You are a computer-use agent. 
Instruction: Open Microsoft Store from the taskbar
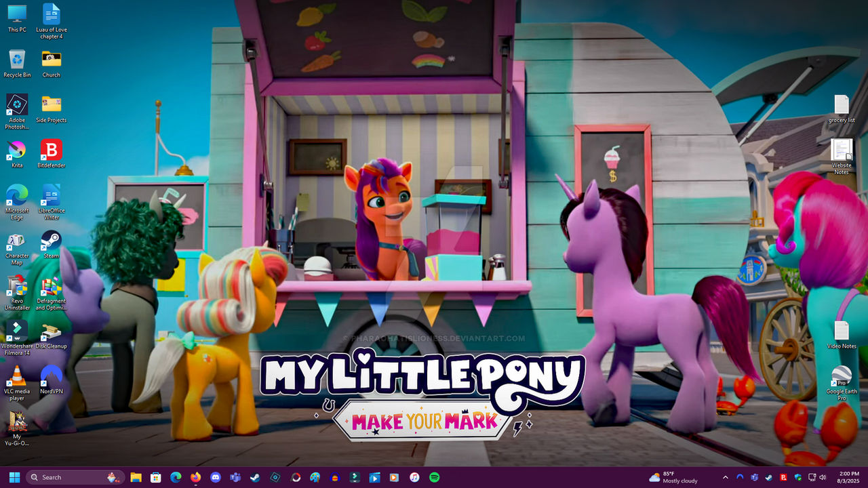(x=155, y=477)
